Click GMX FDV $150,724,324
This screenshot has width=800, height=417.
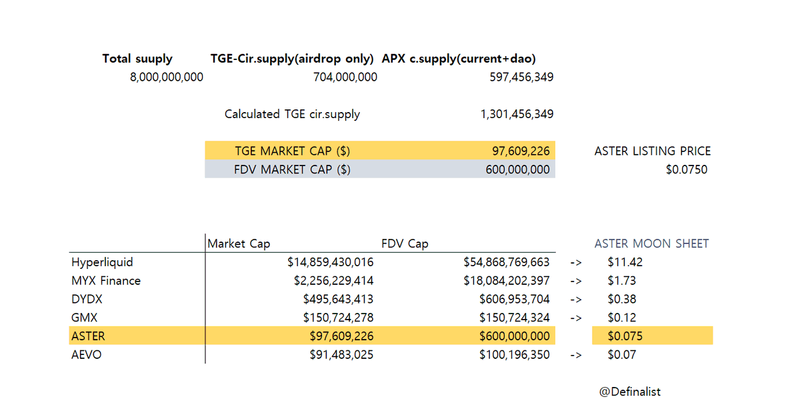click(514, 317)
